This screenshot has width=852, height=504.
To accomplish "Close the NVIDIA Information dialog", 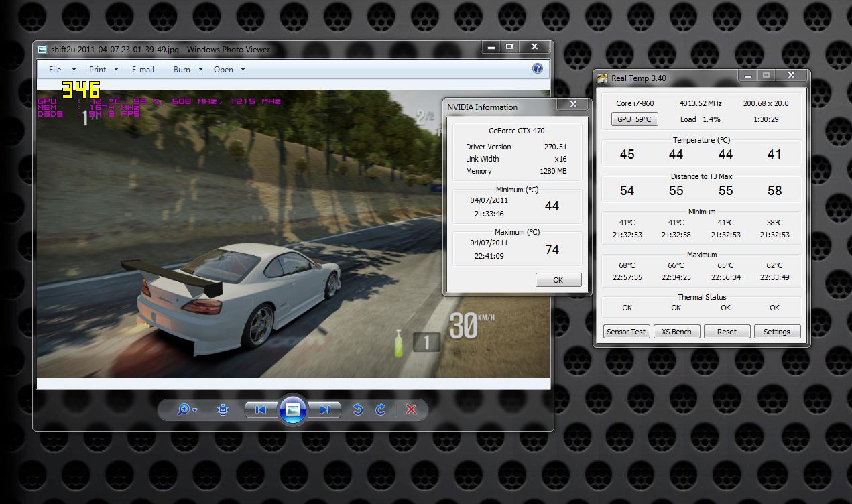I will coord(573,104).
